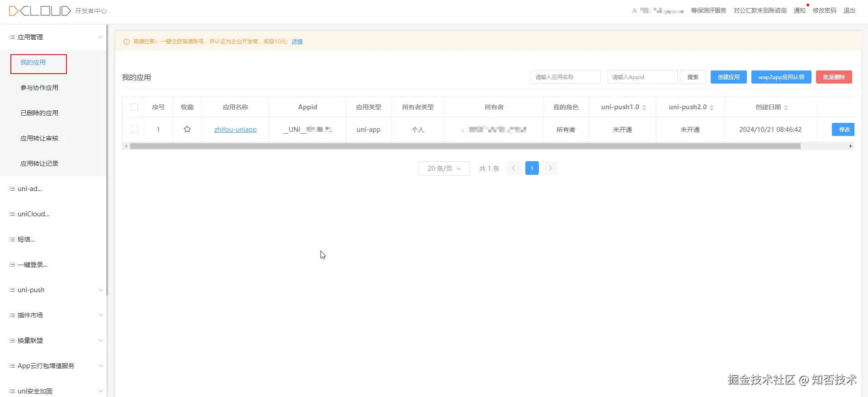Expand the uni安全加固 section chevron
The image size is (868, 397).
(101, 391)
